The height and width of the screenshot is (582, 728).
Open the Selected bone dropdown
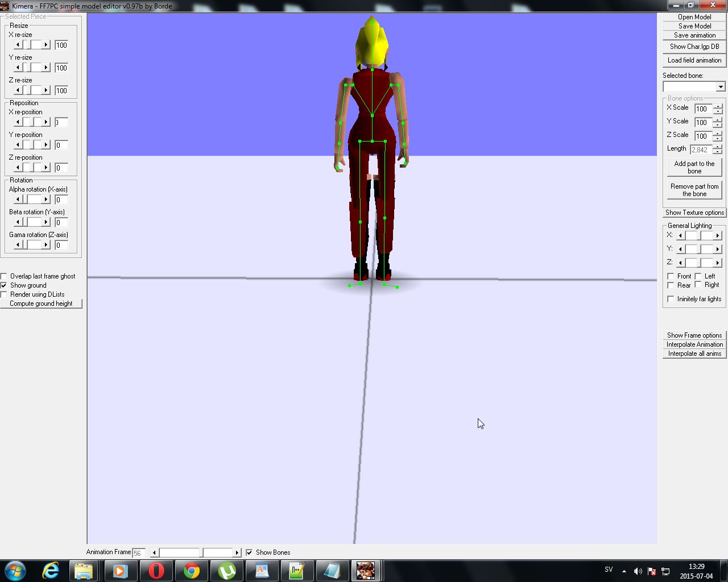[x=721, y=86]
